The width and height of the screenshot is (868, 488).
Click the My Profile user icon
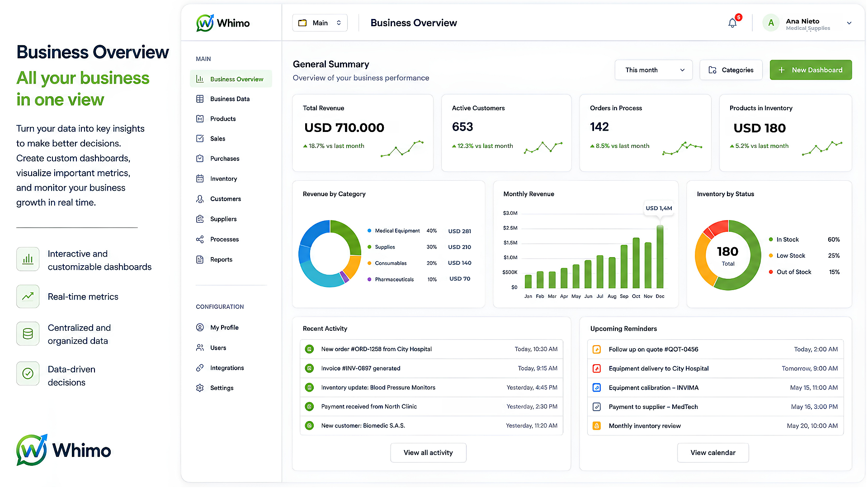(200, 327)
